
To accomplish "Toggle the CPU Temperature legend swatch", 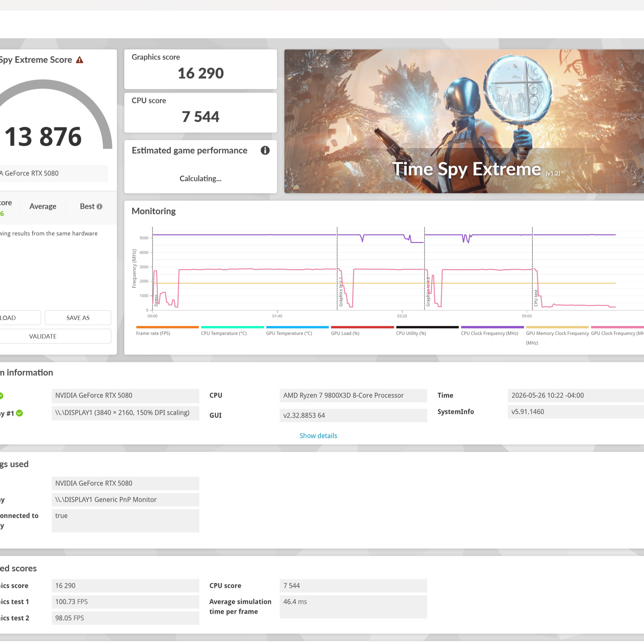I will click(x=232, y=327).
